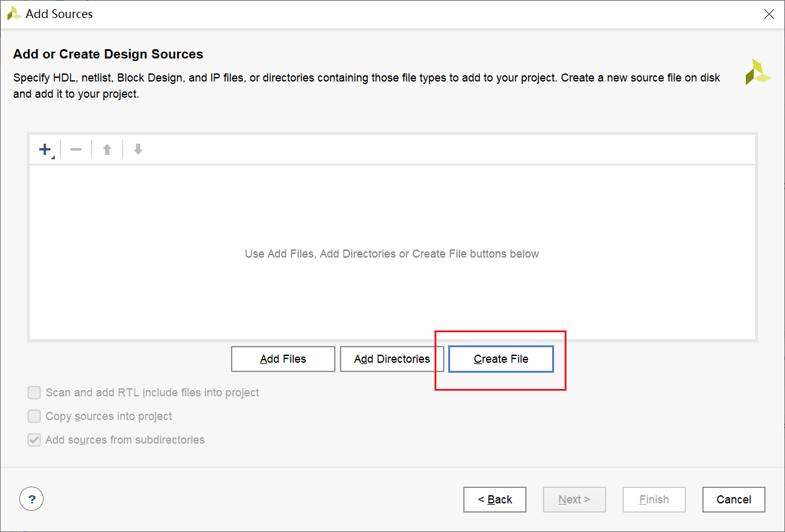Click the Vivado logo in title bar

[x=14, y=14]
